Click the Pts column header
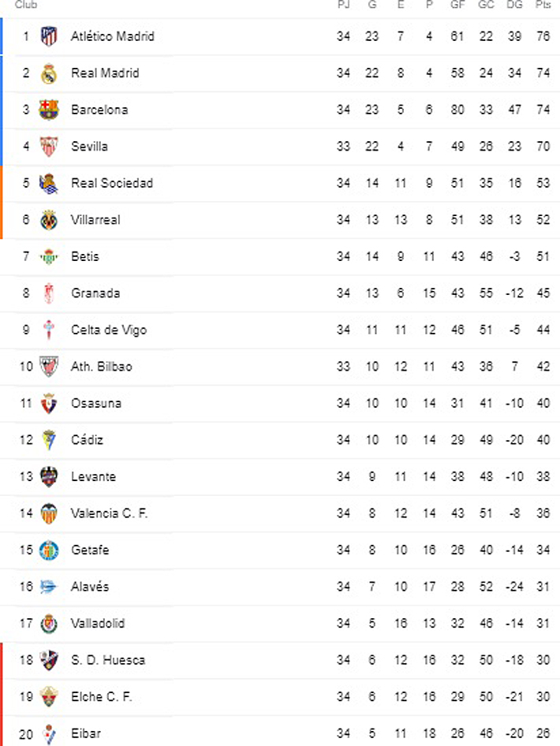The width and height of the screenshot is (560, 746). (x=543, y=6)
